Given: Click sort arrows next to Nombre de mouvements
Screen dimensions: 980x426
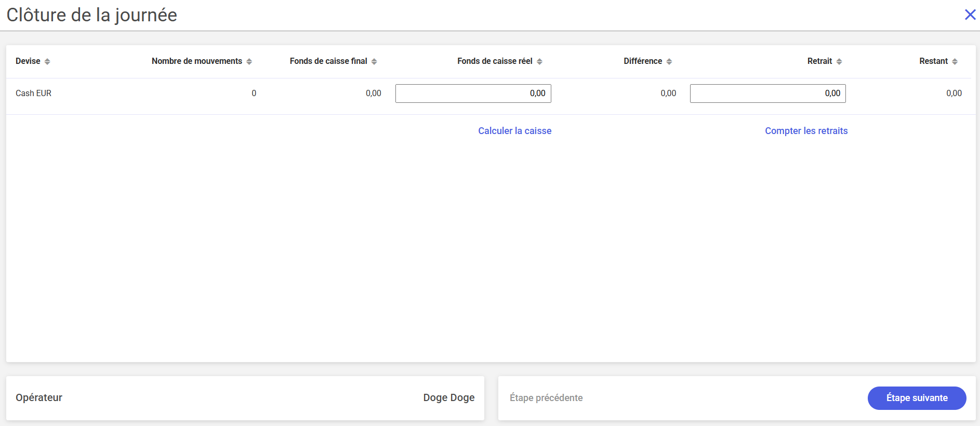Looking at the screenshot, I should (x=249, y=61).
